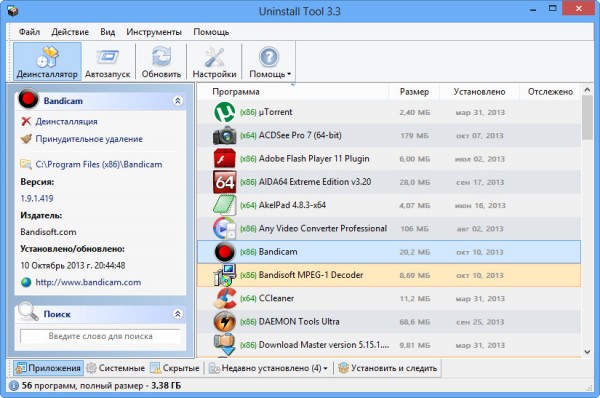This screenshot has width=600, height=398.
Task: Open the Помощь toolbar dropdown
Action: 269,62
